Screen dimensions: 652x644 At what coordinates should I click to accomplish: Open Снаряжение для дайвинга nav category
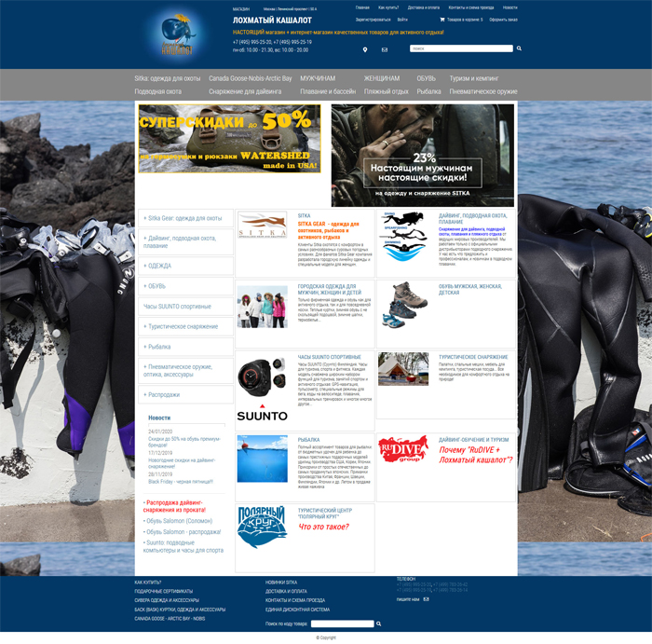245,91
